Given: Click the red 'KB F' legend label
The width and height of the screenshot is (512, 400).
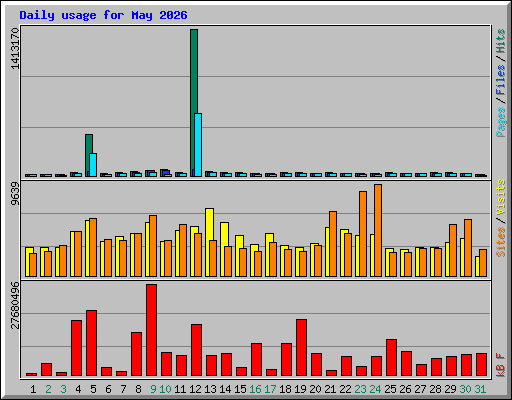Looking at the screenshot, I should 501,365.
